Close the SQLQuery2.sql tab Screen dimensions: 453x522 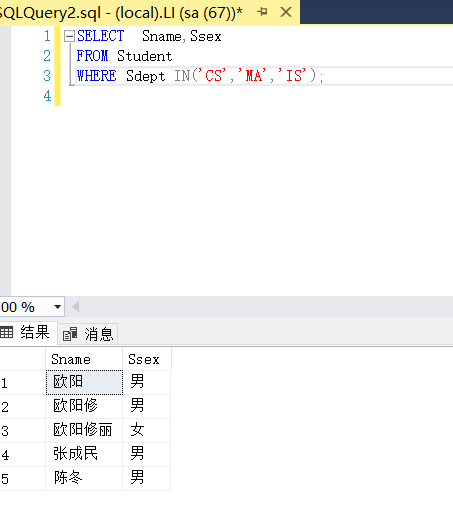pyautogui.click(x=286, y=12)
